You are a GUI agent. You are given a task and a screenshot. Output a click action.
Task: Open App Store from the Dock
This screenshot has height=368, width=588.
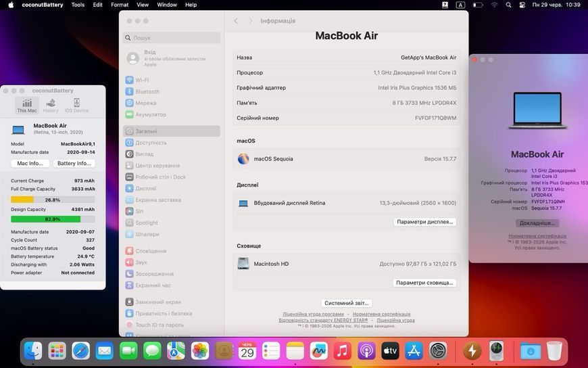414,351
